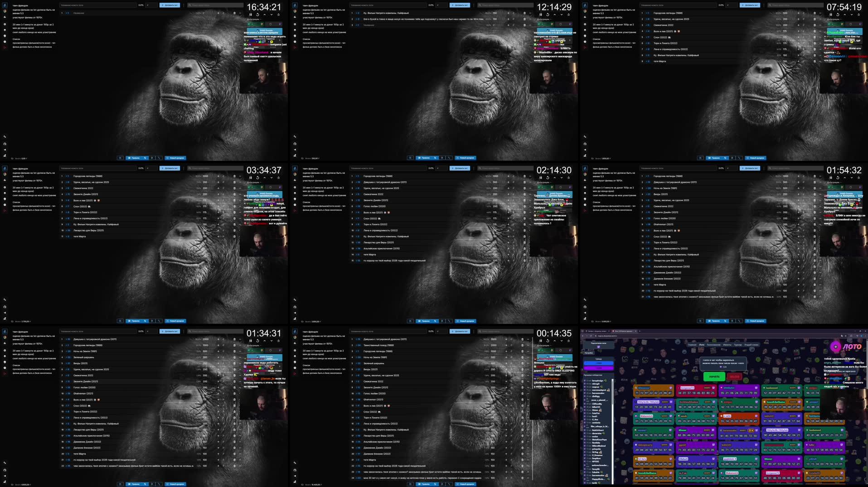Open the 'Главная' tab in the Lotto tile
This screenshot has width=868, height=487.
pyautogui.click(x=692, y=345)
